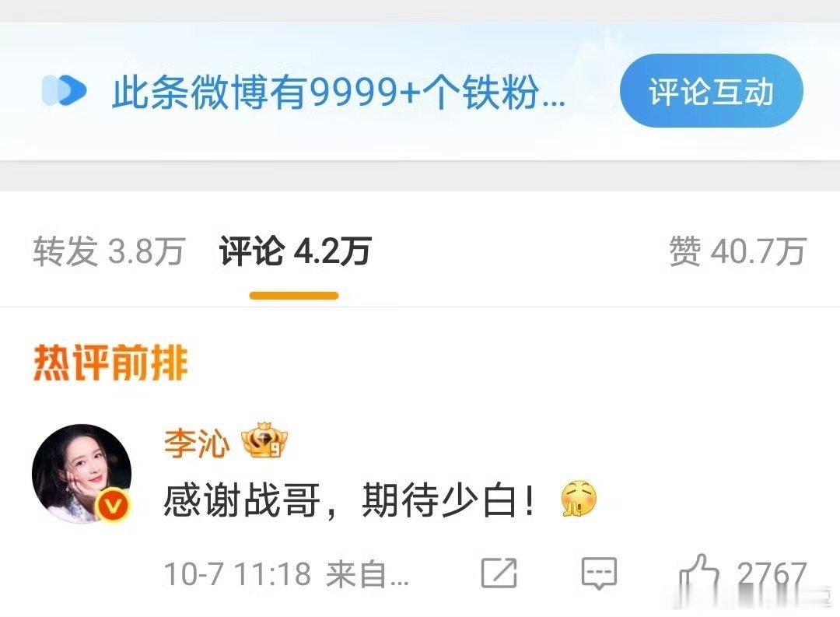Image resolution: width=840 pixels, height=617 pixels.
Task: Expand the truncated 来自… source text
Action: tap(367, 574)
